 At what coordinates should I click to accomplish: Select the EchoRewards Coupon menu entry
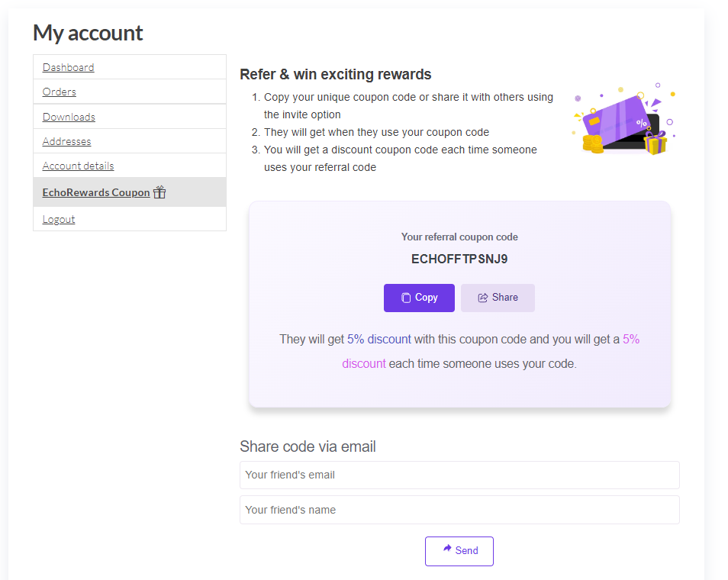pos(96,192)
